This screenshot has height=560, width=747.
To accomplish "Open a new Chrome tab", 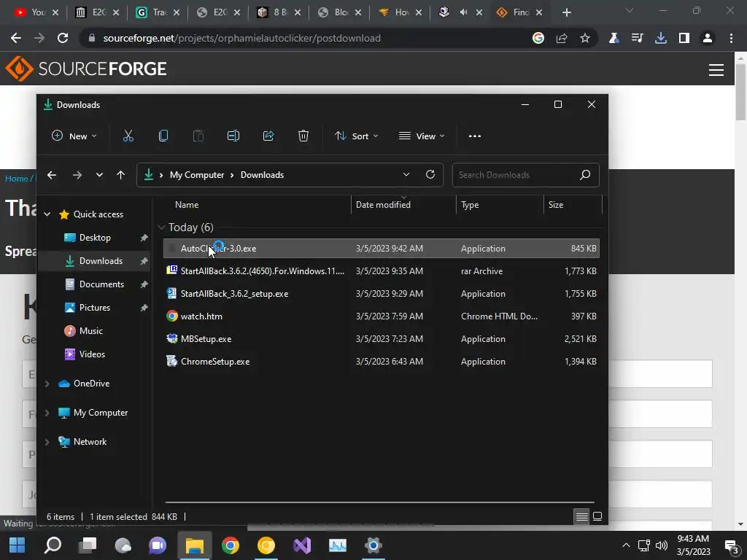I will [566, 12].
